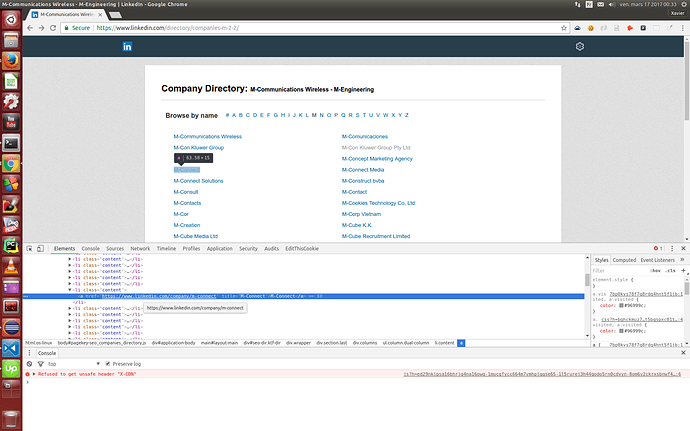
Task: Open the Chrome three-dot menu
Action: coord(683,28)
